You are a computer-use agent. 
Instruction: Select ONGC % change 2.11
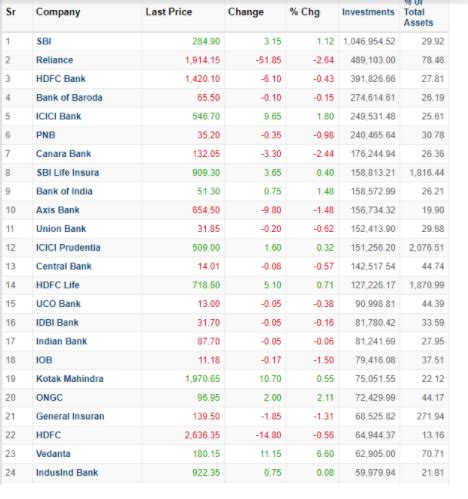[x=325, y=398]
